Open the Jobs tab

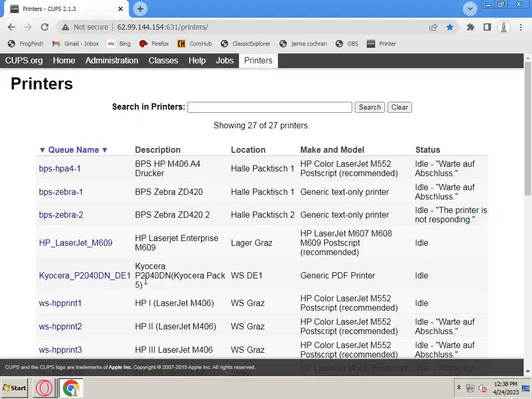(224, 60)
